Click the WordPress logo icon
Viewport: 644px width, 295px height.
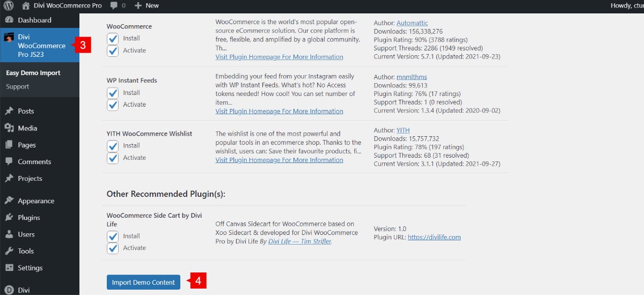click(9, 6)
